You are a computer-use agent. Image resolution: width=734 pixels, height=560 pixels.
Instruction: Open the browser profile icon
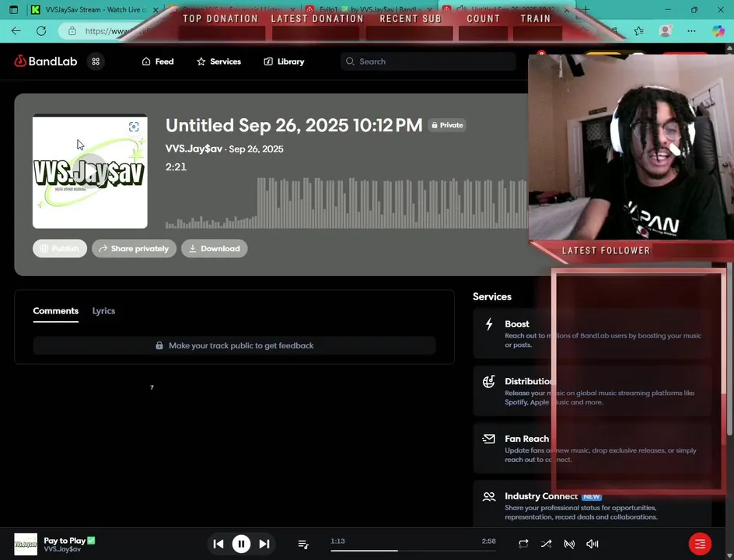(x=665, y=31)
